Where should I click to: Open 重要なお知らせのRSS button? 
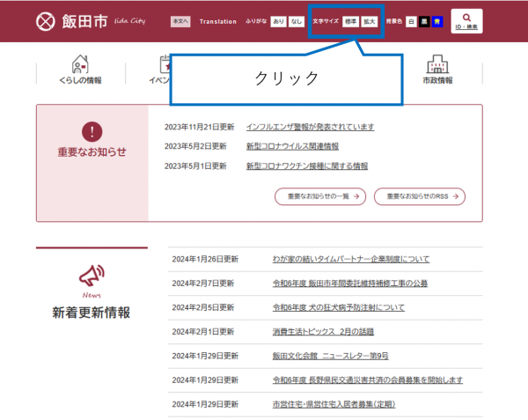419,197
